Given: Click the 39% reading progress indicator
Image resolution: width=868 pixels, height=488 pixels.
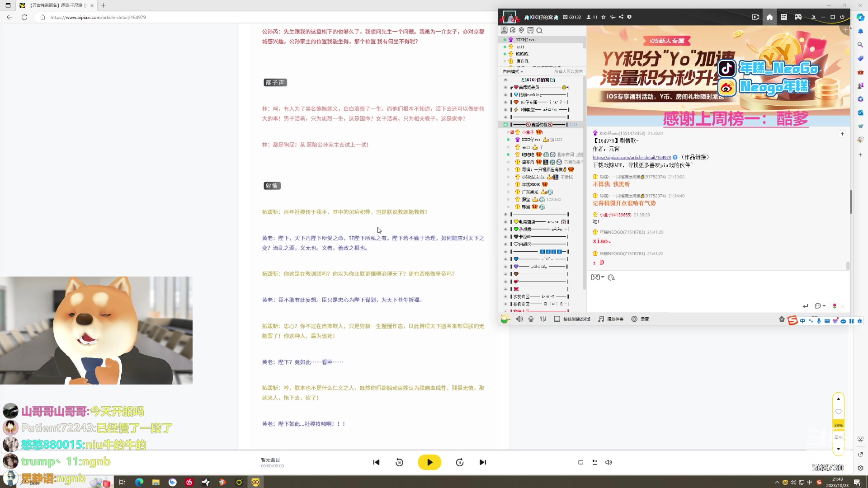Looking at the screenshot, I should click(x=839, y=425).
